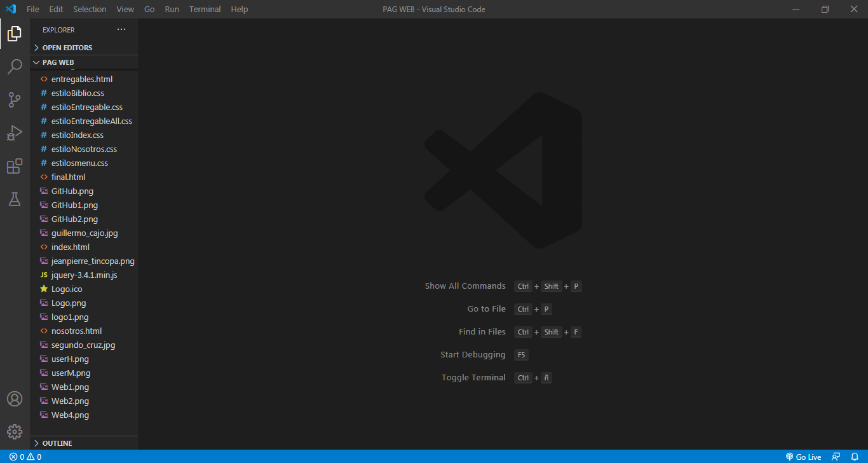Open the Run menu
The image size is (868, 463).
(x=172, y=9)
